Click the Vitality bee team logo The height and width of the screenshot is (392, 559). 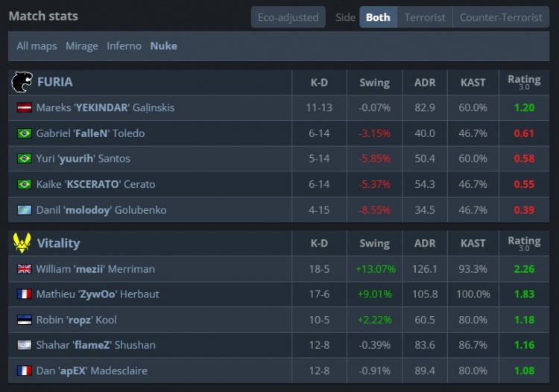pos(22,243)
